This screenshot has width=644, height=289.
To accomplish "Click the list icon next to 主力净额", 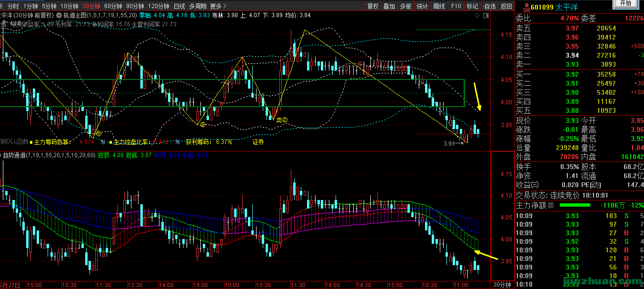I will click(551, 206).
